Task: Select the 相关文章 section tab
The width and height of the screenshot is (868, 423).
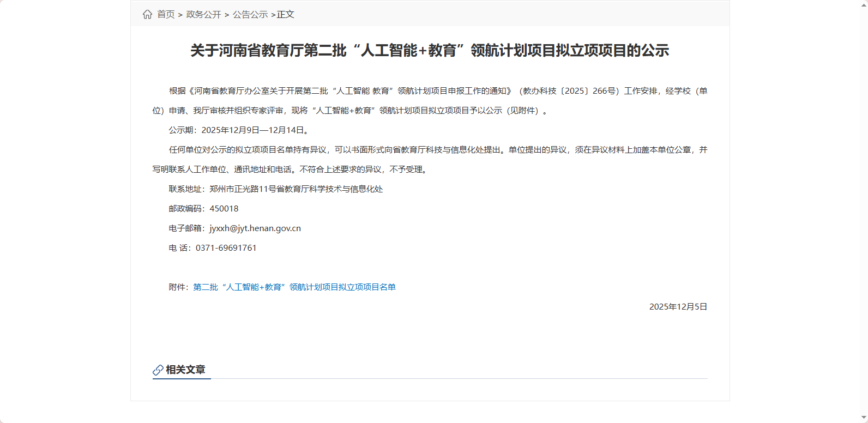Action: click(185, 370)
